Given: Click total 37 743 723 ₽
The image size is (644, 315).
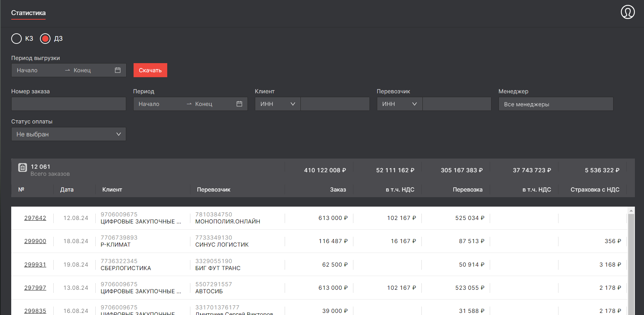Looking at the screenshot, I should click(x=532, y=170).
